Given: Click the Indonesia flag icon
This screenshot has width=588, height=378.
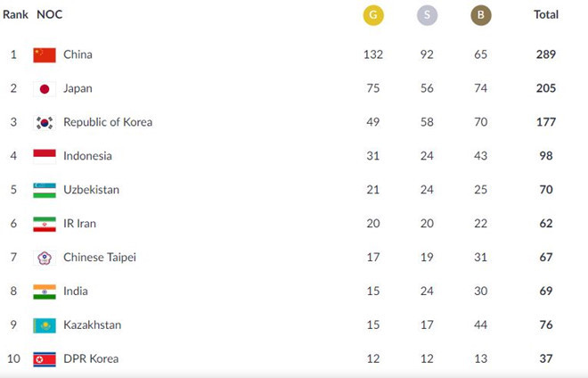Looking at the screenshot, I should 45,156.
